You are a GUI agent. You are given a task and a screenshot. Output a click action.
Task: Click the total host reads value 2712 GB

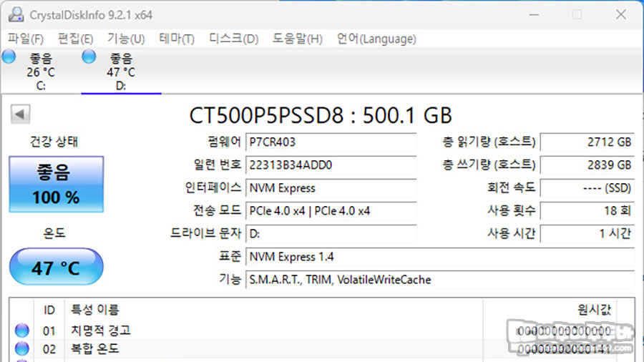click(x=587, y=142)
